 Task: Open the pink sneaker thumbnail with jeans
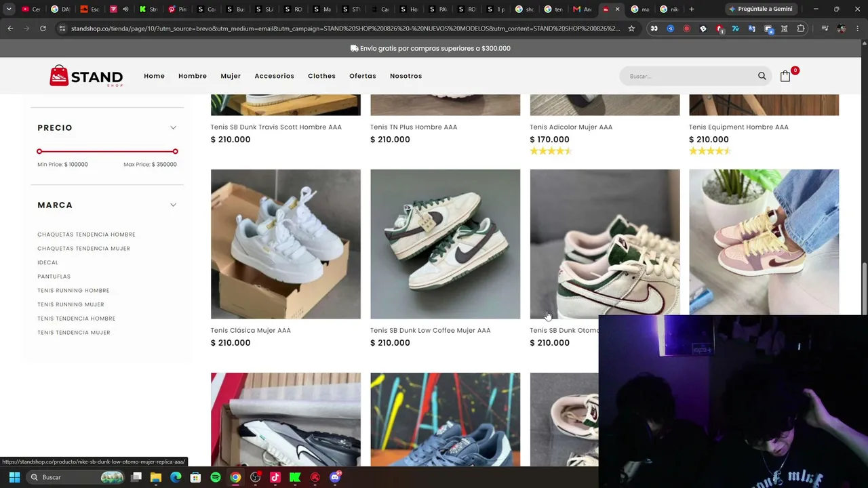tap(764, 242)
